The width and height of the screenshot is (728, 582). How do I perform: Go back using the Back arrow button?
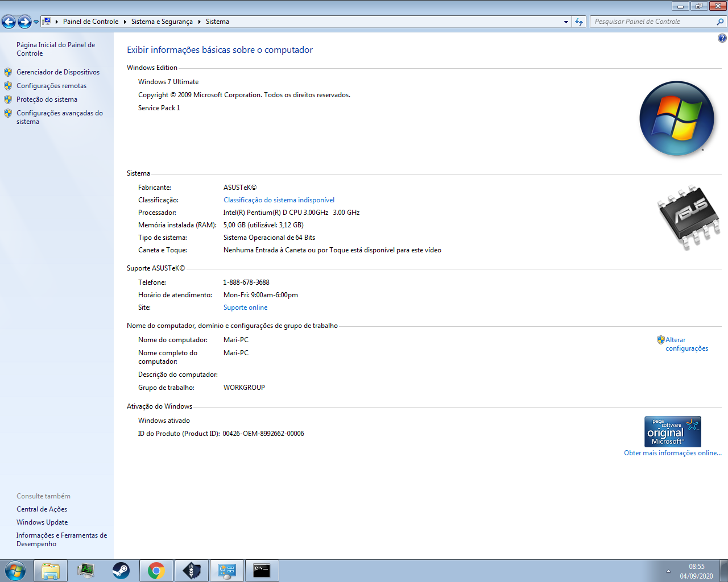pyautogui.click(x=9, y=22)
